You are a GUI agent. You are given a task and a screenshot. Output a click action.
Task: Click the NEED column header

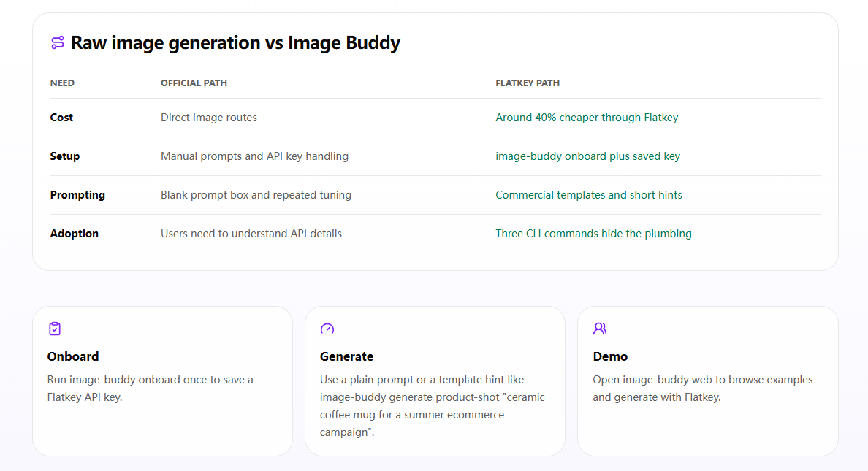point(62,83)
